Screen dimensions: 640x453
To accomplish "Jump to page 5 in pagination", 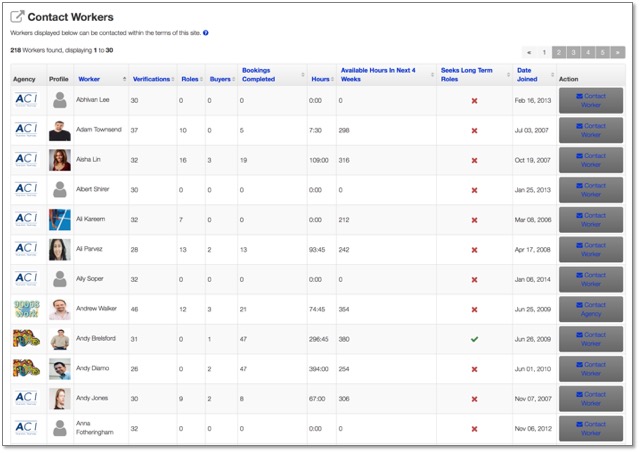I will click(x=604, y=51).
